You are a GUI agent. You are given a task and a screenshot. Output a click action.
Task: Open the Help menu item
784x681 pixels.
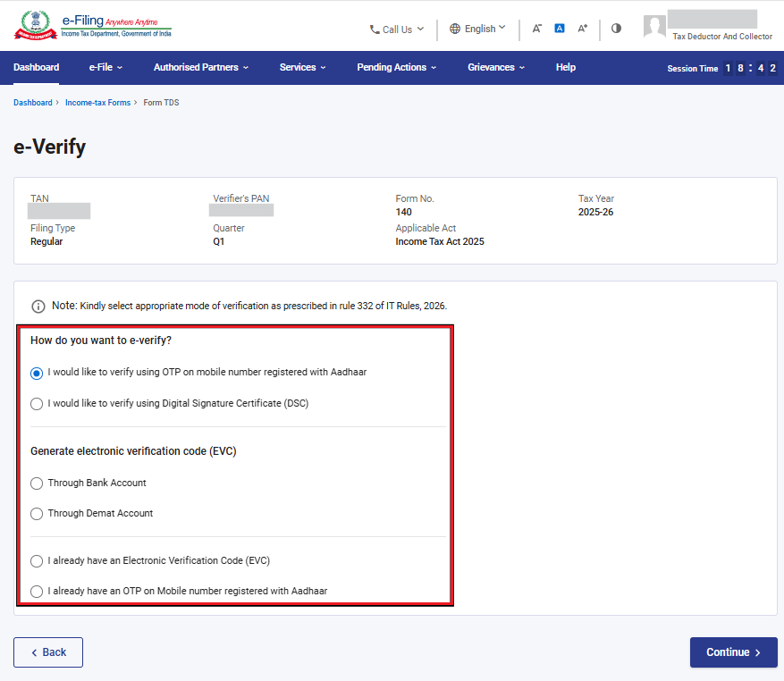click(x=566, y=68)
